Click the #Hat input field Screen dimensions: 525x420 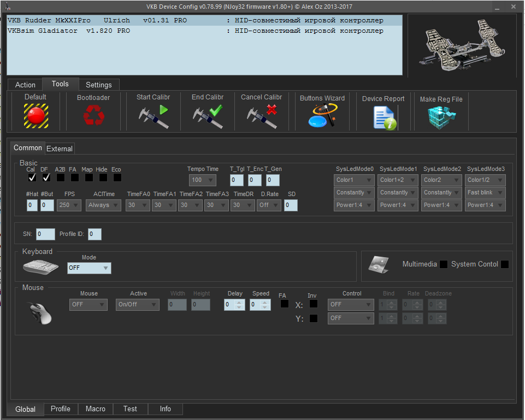click(32, 205)
